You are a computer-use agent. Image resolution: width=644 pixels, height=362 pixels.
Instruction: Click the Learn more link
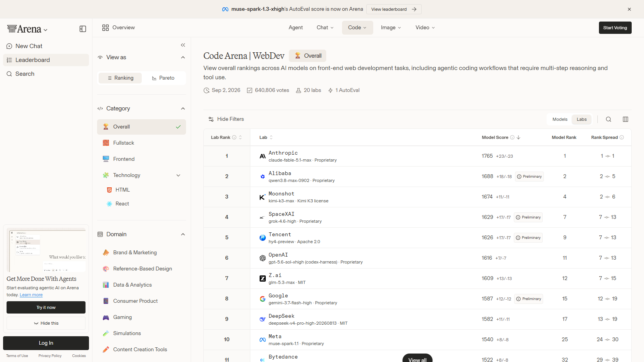pos(31,295)
